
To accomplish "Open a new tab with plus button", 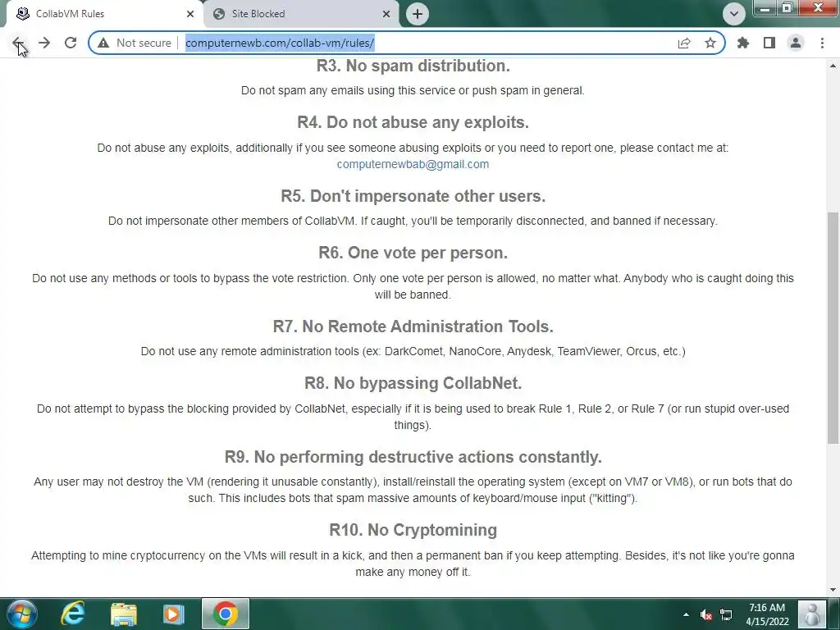I will [x=418, y=14].
